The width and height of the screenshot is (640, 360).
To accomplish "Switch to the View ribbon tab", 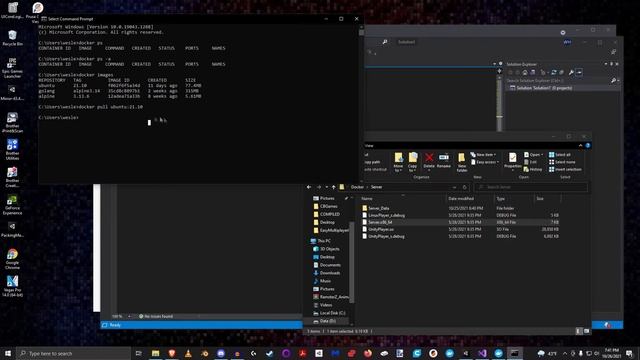I will click(369, 145).
